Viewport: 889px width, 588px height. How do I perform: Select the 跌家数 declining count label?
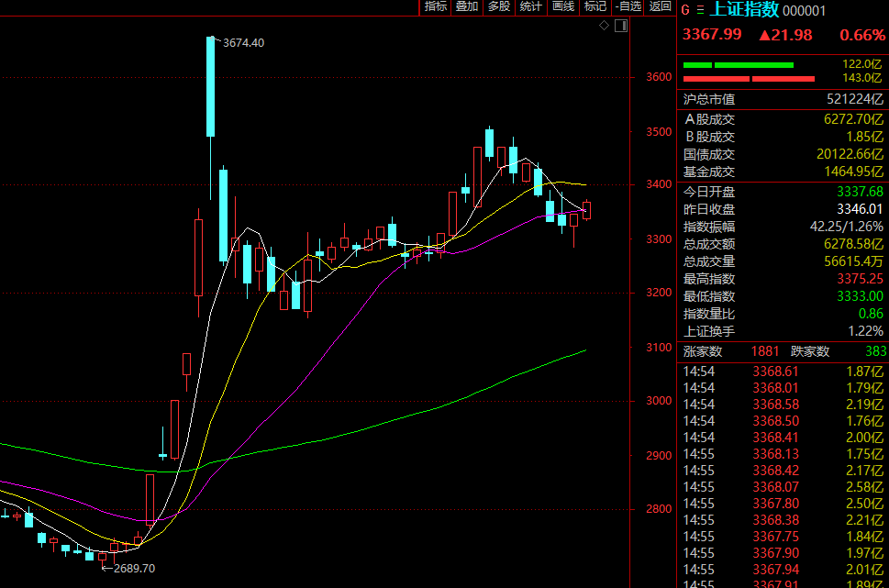point(810,351)
